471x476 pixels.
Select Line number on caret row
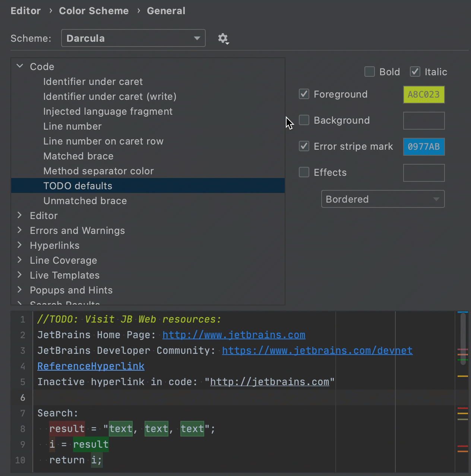click(103, 141)
